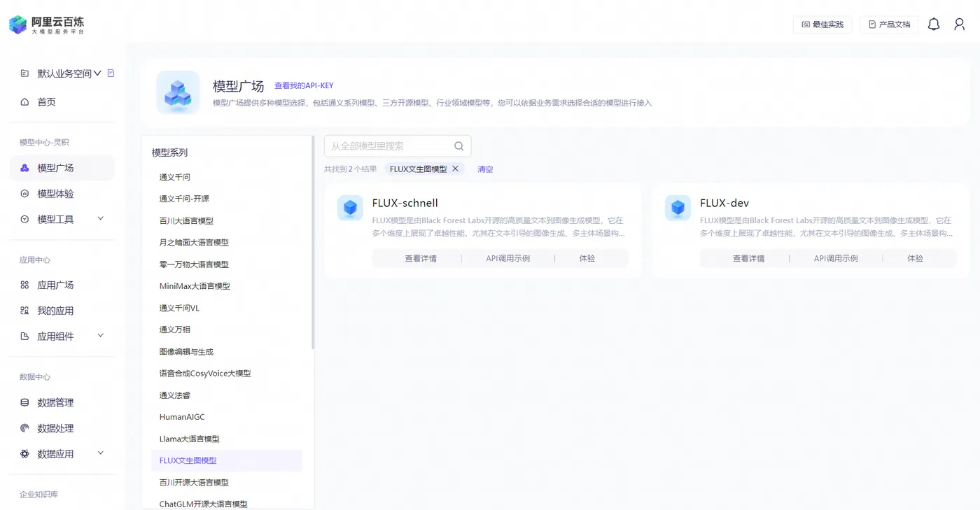Select FLUX文生图模型 in the series list

coord(226,460)
